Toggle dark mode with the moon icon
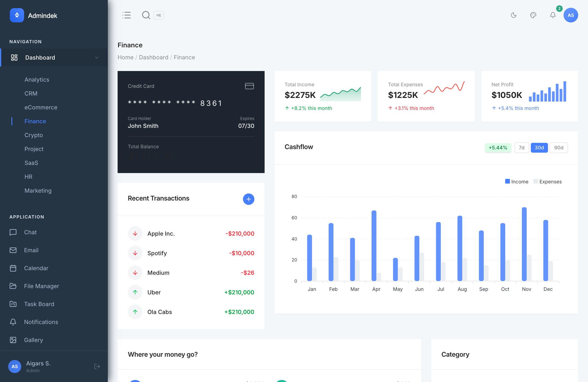 [x=514, y=15]
